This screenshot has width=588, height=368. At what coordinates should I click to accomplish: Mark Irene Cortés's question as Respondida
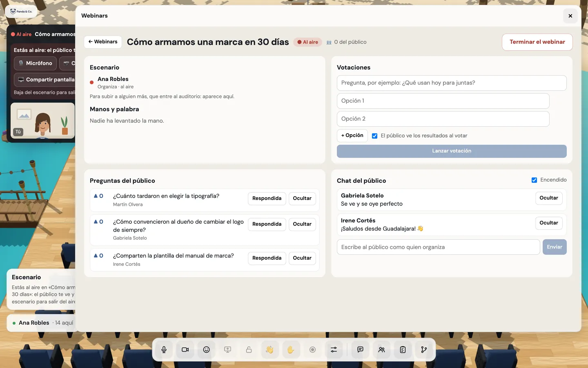click(x=267, y=258)
